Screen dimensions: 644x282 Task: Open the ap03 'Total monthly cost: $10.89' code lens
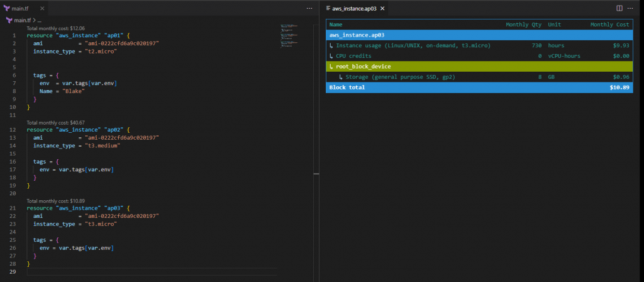[56, 201]
